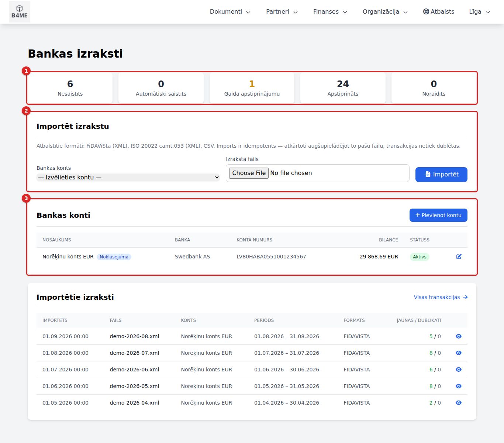Open the Partneri menu

pos(282,12)
